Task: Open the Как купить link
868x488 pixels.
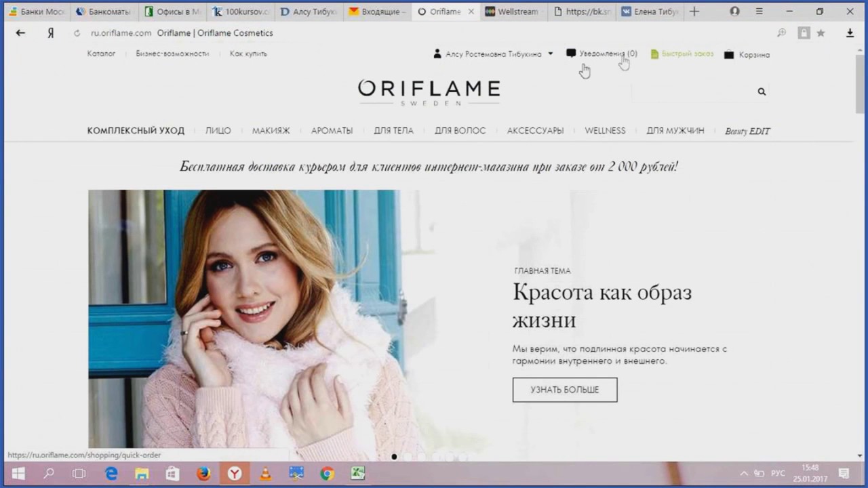Action: click(248, 54)
